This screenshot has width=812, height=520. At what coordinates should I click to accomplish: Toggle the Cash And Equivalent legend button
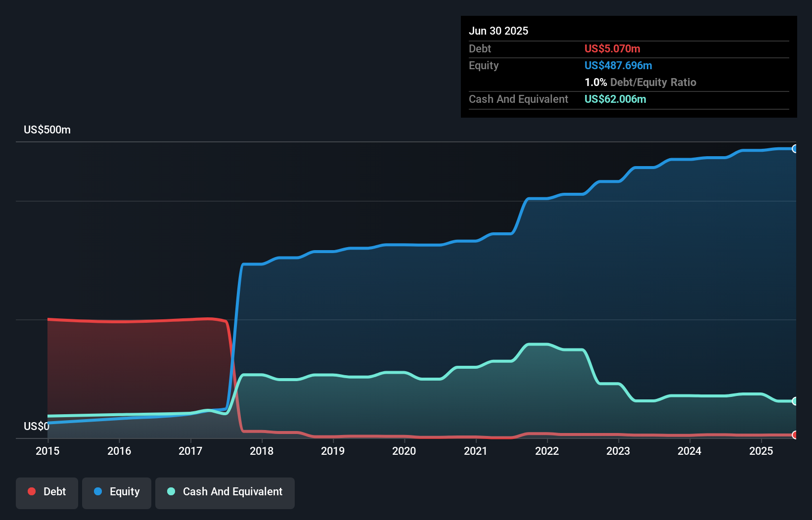tap(225, 493)
